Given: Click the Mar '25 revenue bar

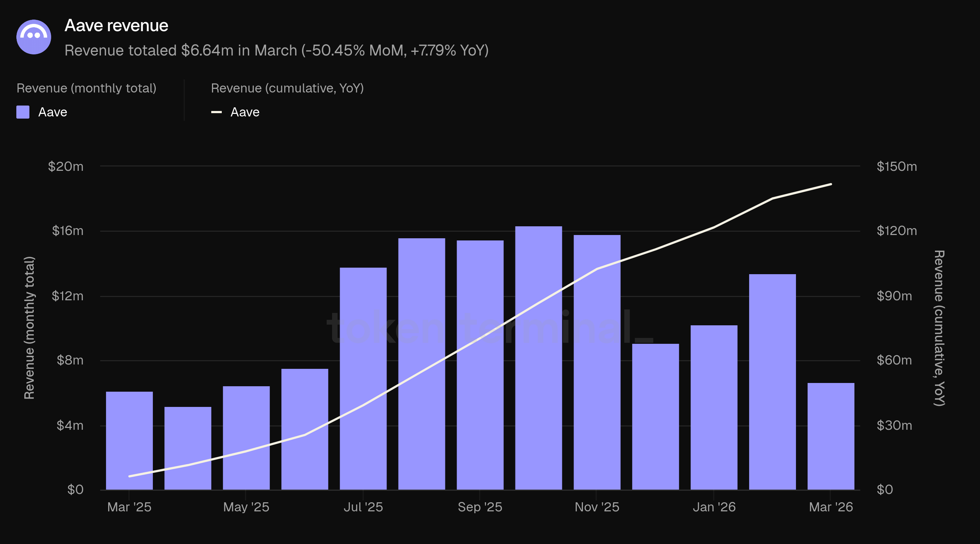Looking at the screenshot, I should [129, 440].
